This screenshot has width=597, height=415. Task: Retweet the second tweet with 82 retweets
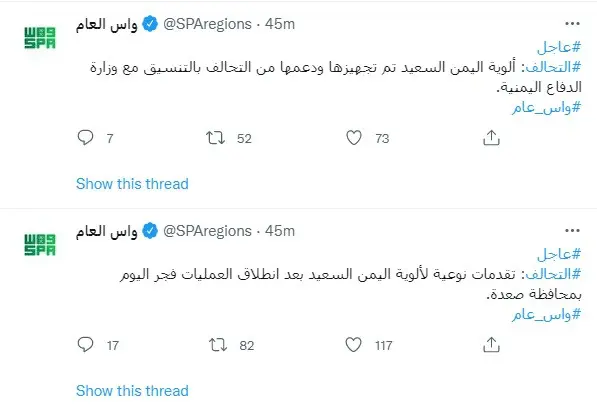coord(218,345)
